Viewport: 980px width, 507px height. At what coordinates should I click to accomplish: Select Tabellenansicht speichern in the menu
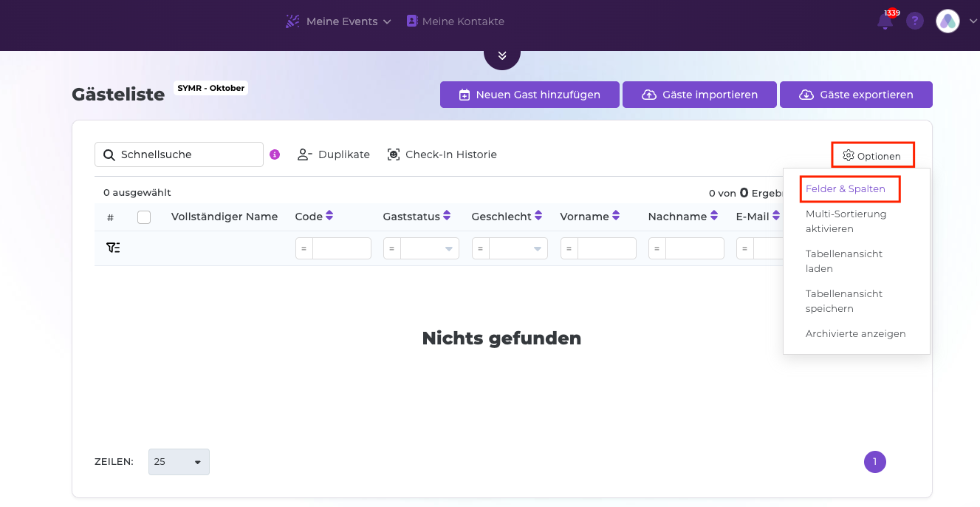[844, 301]
